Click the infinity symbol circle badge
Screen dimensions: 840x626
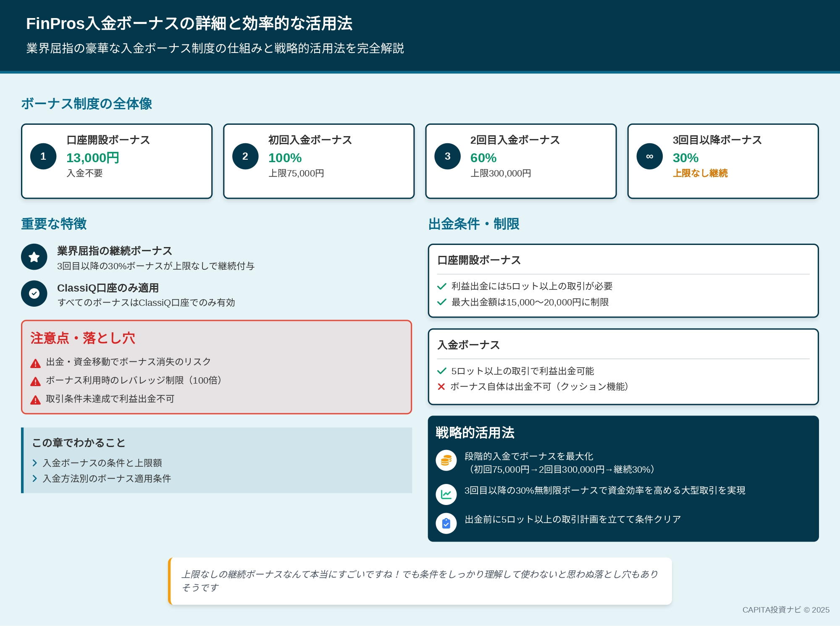coord(649,156)
